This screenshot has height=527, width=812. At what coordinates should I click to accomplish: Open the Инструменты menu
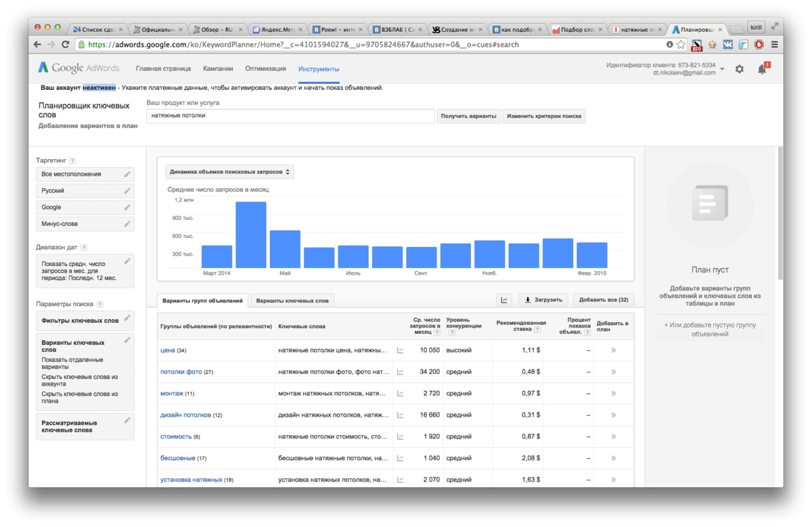[319, 69]
